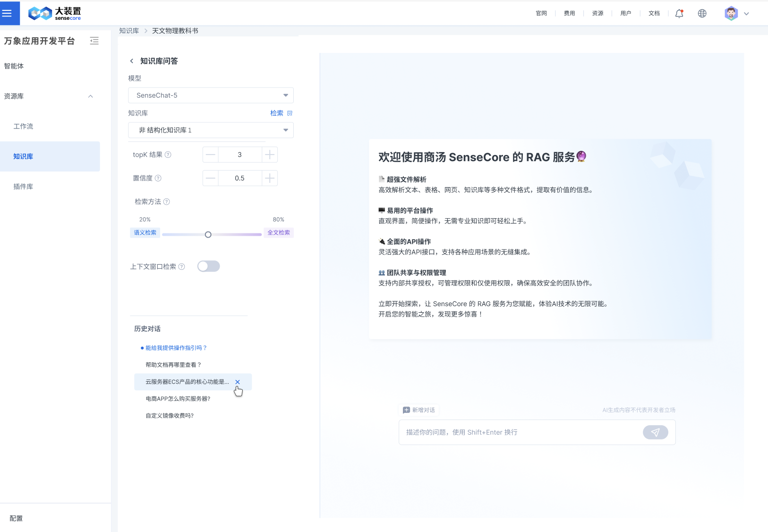Screen dimensions: 768x532
Task: Click the 知识库 breadcrumb link
Action: click(129, 31)
